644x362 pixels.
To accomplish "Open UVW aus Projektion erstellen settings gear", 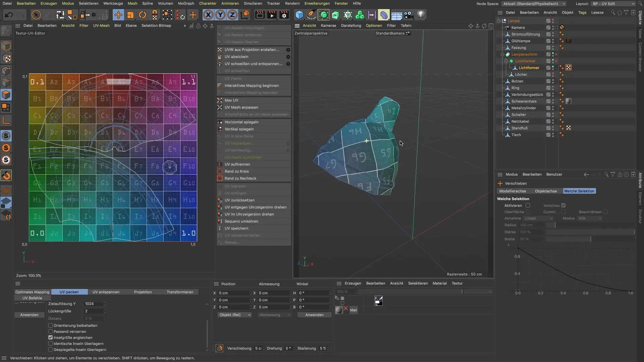I will click(x=288, y=50).
